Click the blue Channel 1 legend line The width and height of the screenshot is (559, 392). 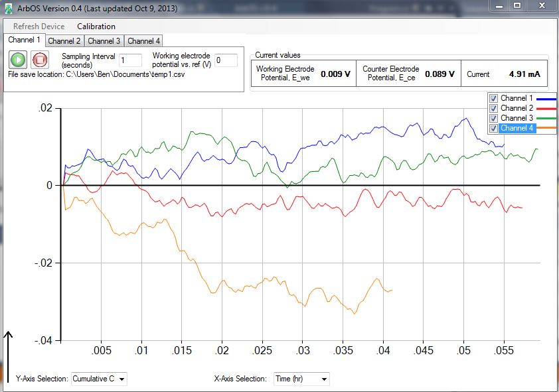(x=546, y=99)
